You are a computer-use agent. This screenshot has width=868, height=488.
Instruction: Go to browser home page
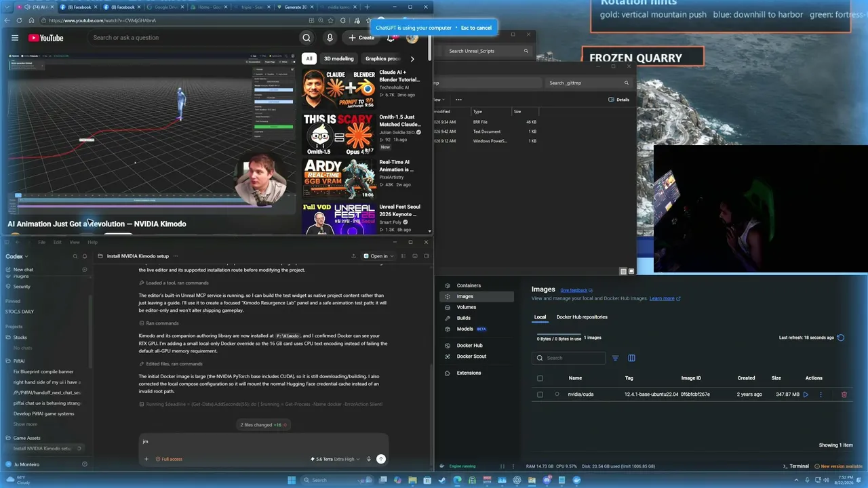coord(31,20)
